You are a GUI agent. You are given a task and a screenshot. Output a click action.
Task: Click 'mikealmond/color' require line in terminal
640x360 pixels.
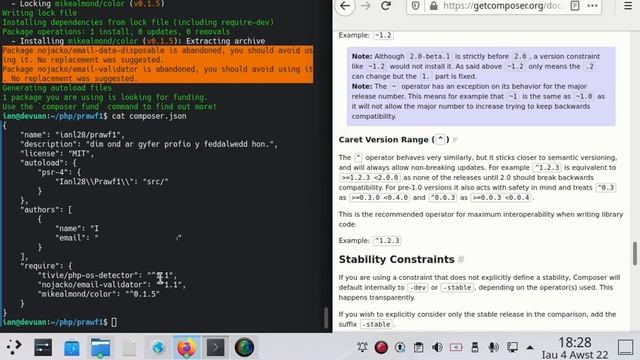98,294
